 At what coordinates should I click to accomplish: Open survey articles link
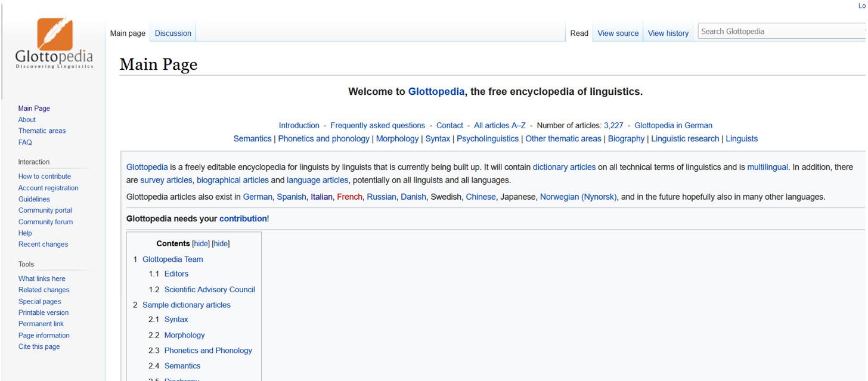click(166, 180)
